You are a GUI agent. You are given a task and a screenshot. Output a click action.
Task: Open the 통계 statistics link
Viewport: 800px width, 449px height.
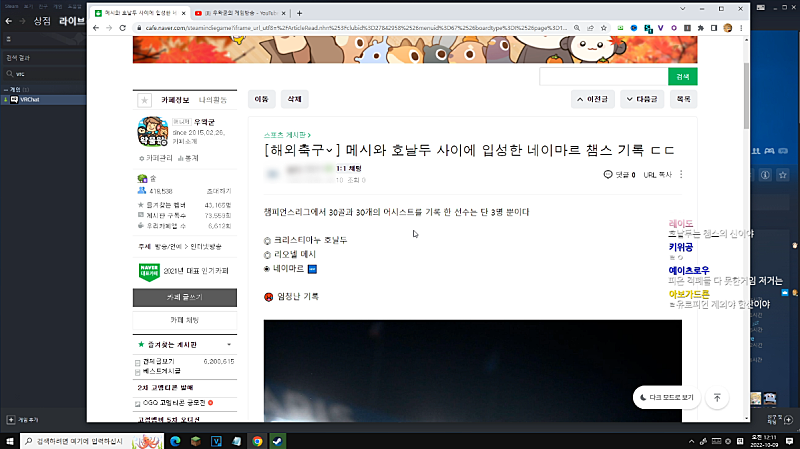[x=188, y=158]
